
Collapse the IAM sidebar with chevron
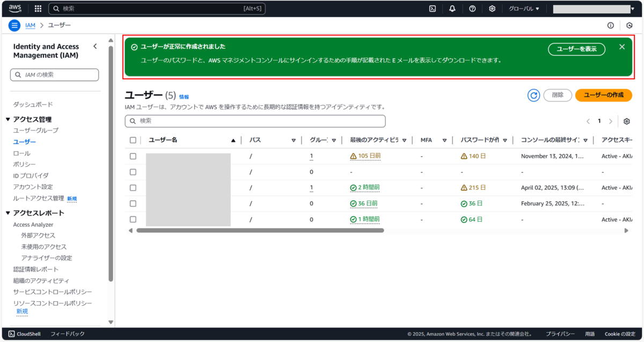point(95,46)
